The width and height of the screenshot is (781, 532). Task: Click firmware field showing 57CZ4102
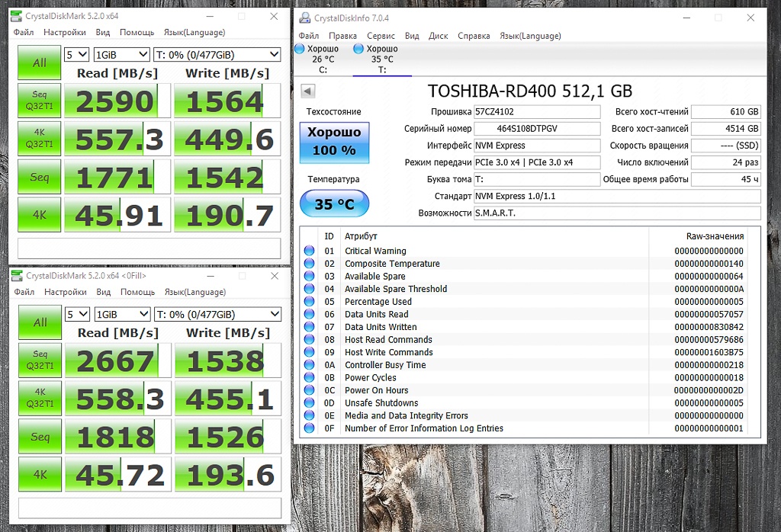536,111
